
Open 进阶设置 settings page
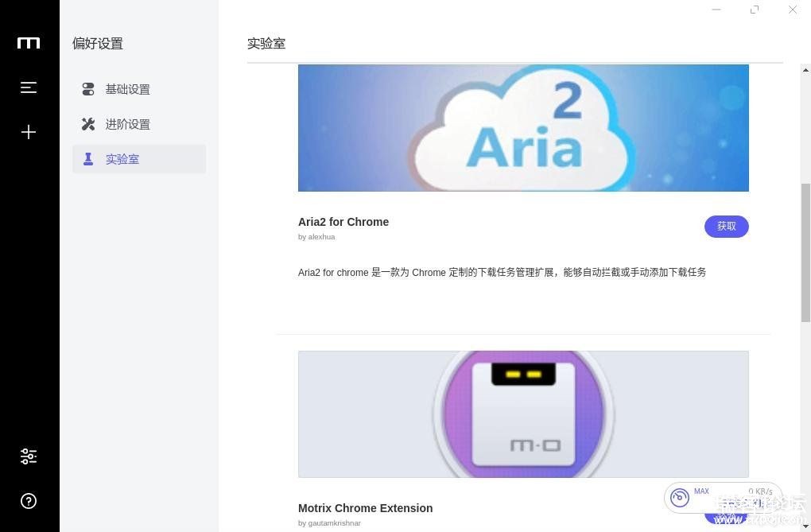(139, 124)
